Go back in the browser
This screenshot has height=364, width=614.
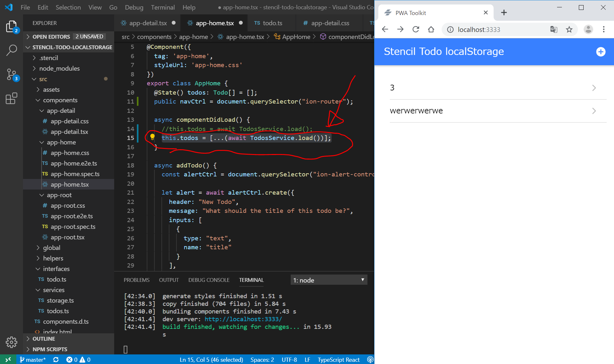[385, 29]
